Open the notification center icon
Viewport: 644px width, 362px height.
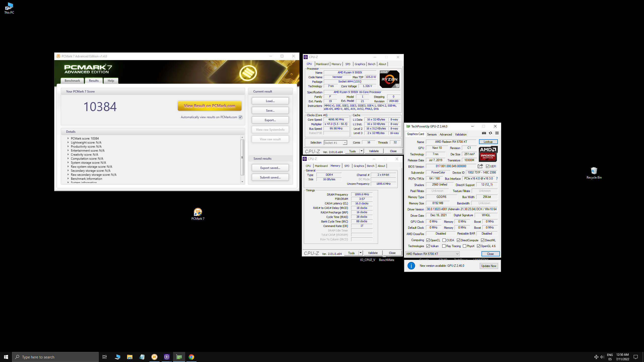click(636, 357)
